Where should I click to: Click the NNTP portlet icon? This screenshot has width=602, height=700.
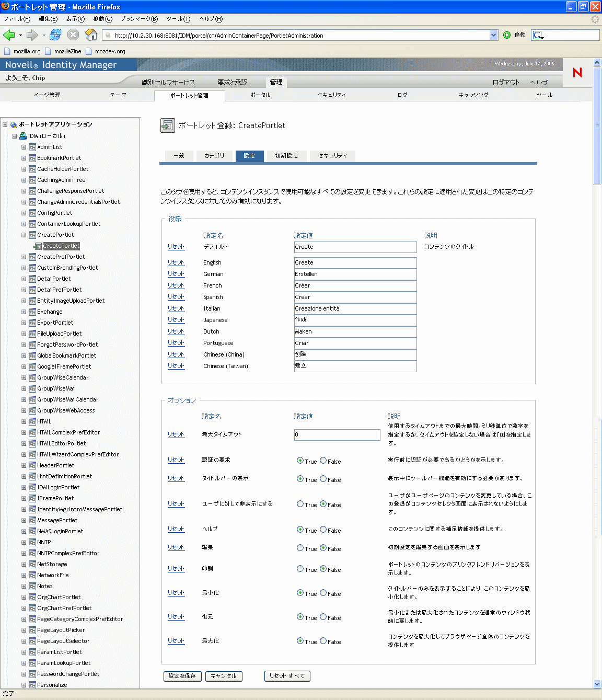coord(32,542)
